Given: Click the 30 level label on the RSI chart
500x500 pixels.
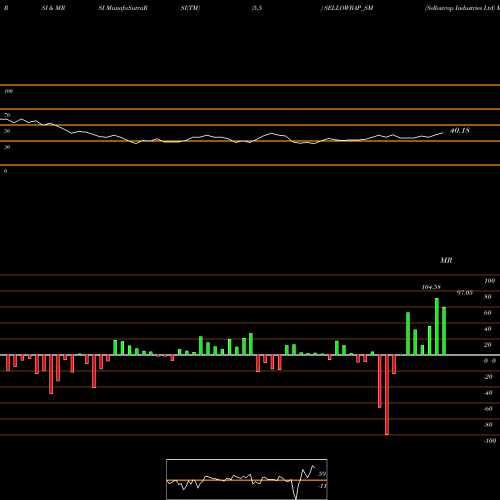Looking at the screenshot, I should 7,147.
